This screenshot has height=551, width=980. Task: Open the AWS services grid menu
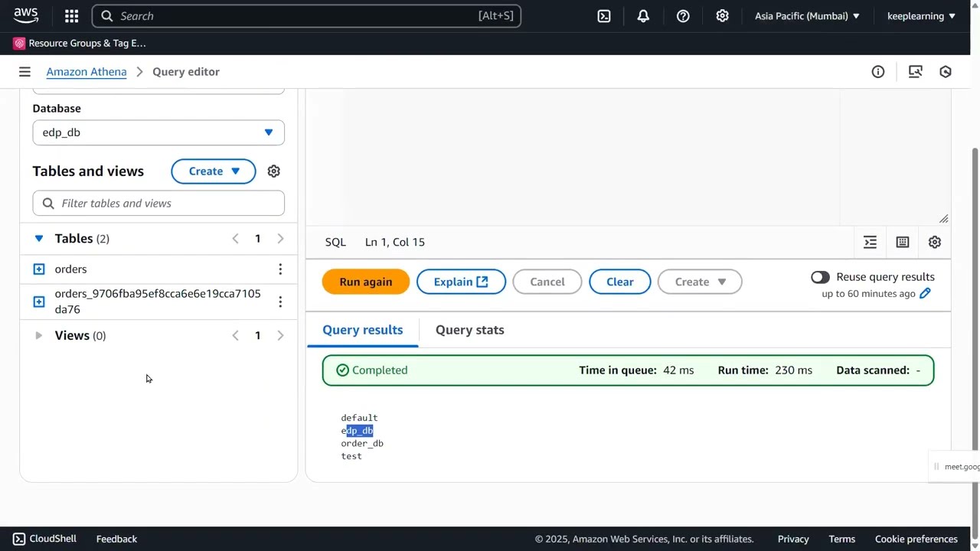coord(71,16)
